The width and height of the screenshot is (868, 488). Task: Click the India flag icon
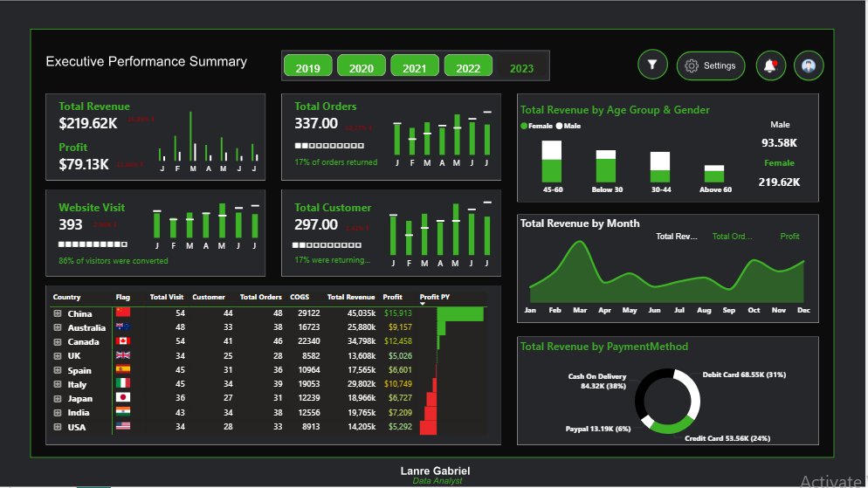click(123, 412)
